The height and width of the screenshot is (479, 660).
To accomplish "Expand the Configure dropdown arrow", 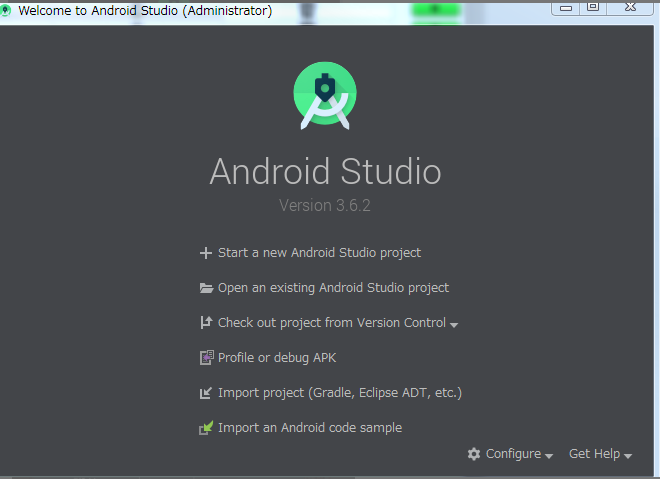I will [548, 456].
